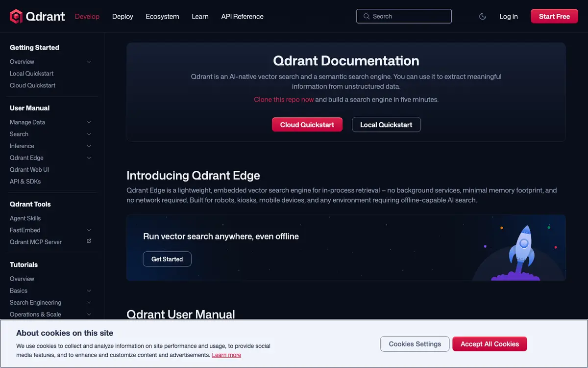Open Cloud Quickstart in sidebar

[x=33, y=85]
